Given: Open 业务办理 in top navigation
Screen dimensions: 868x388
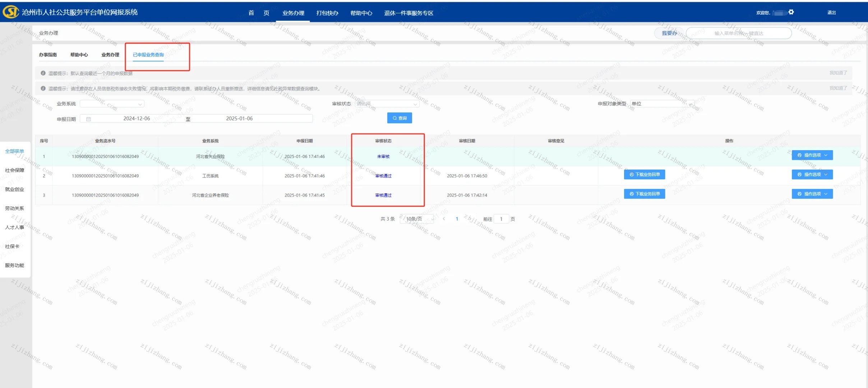Looking at the screenshot, I should (293, 13).
